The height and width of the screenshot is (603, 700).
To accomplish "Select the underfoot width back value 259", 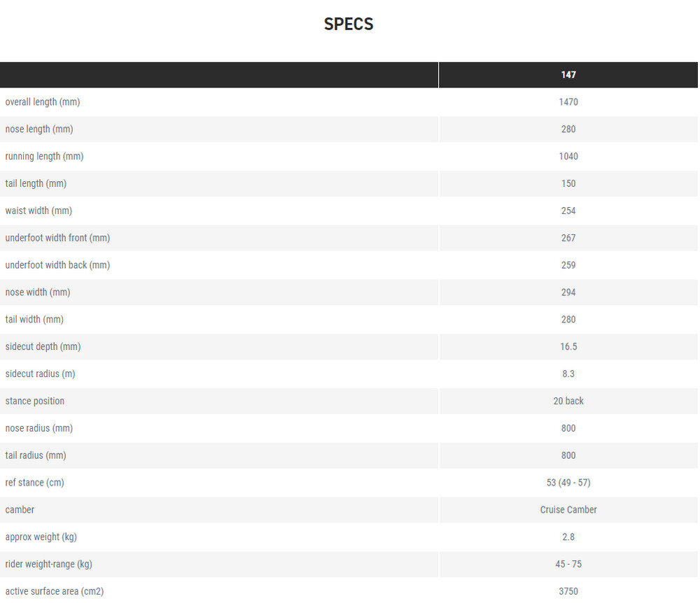I will point(568,266).
